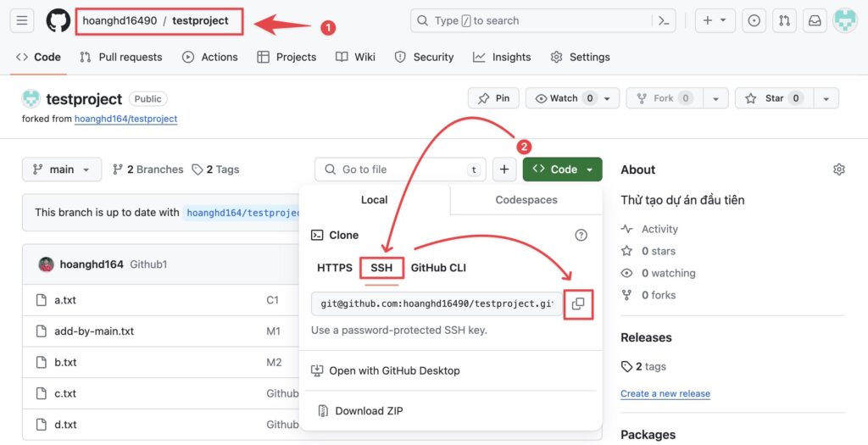Screen dimensions: 868x445
Task: Open the a.txt file
Action: [65, 300]
